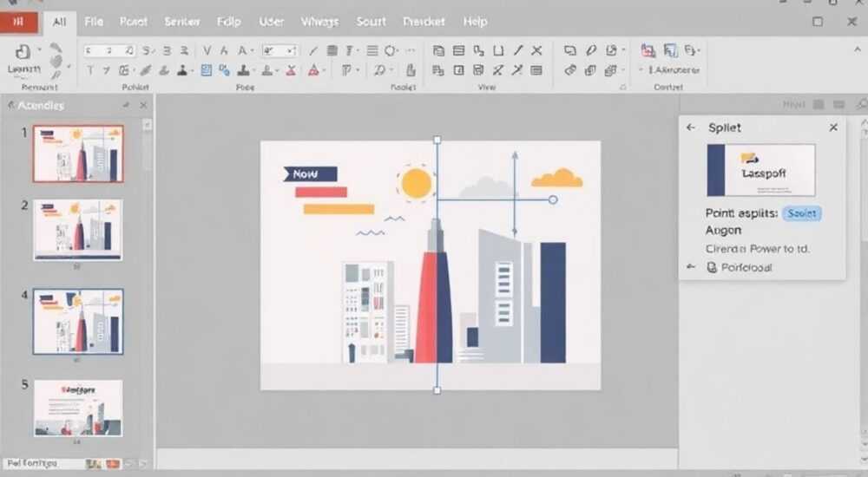Close the Acendies slide panel
This screenshot has height=477, width=868.
pos(143,105)
